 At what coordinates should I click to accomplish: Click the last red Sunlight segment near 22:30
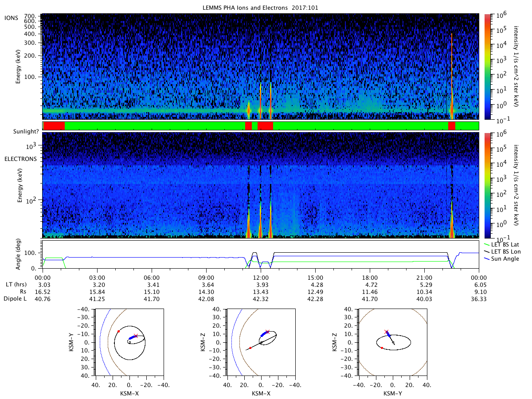click(x=452, y=126)
